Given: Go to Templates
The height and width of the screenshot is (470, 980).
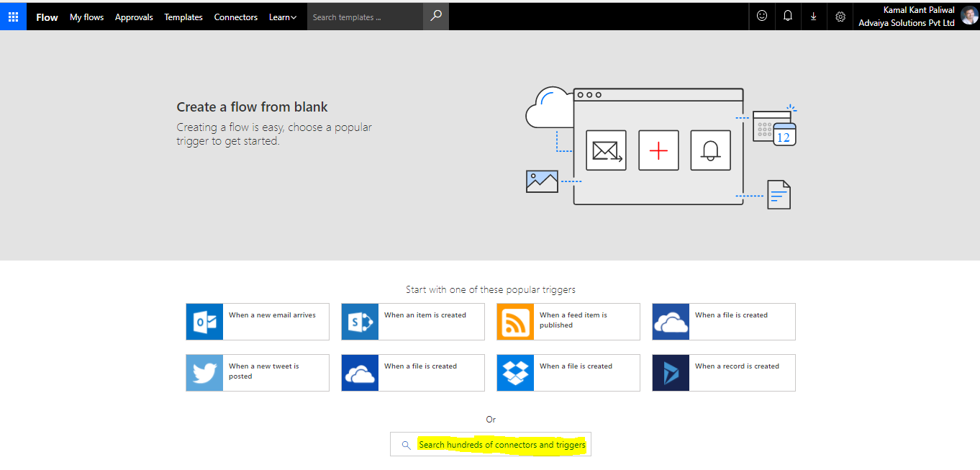Looking at the screenshot, I should 183,17.
